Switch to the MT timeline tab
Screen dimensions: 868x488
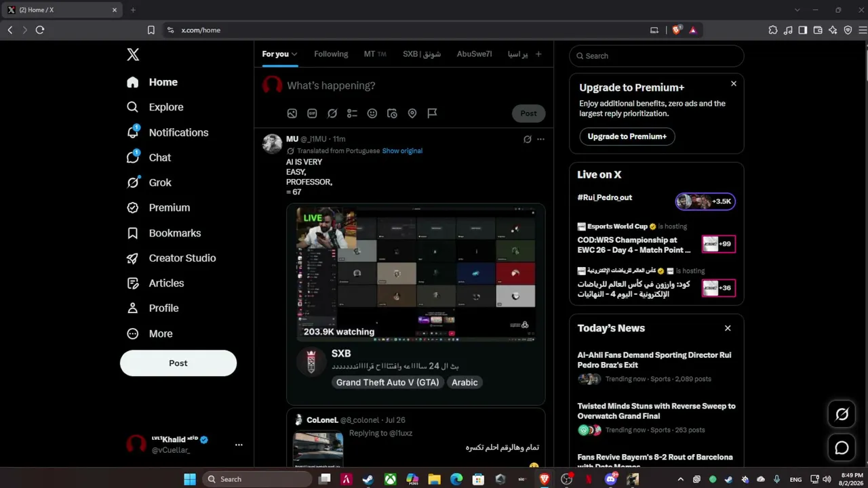pos(375,54)
